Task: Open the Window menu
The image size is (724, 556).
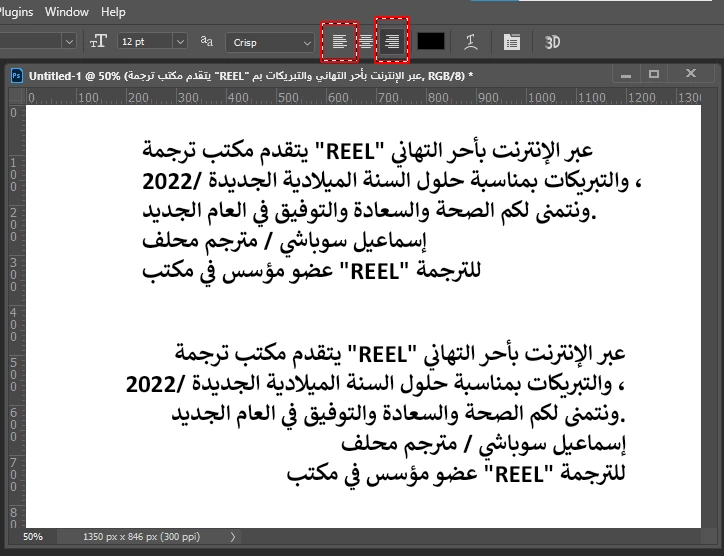Action: pyautogui.click(x=66, y=12)
